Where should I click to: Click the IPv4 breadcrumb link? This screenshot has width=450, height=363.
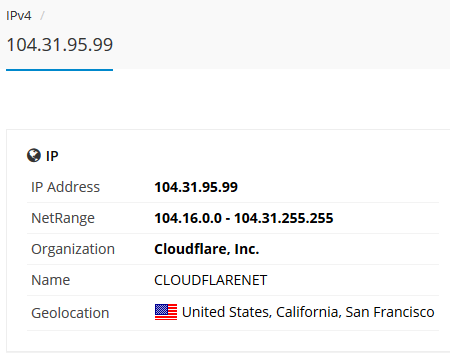19,16
